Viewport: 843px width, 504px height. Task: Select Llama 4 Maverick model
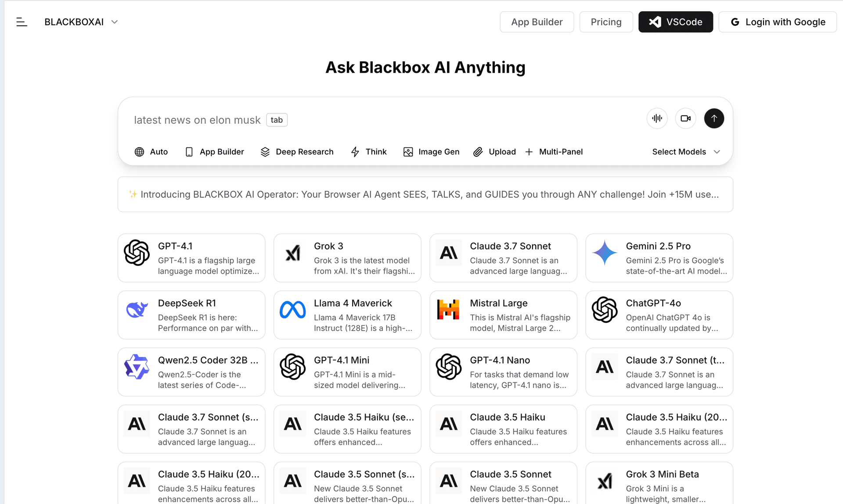[x=347, y=315]
